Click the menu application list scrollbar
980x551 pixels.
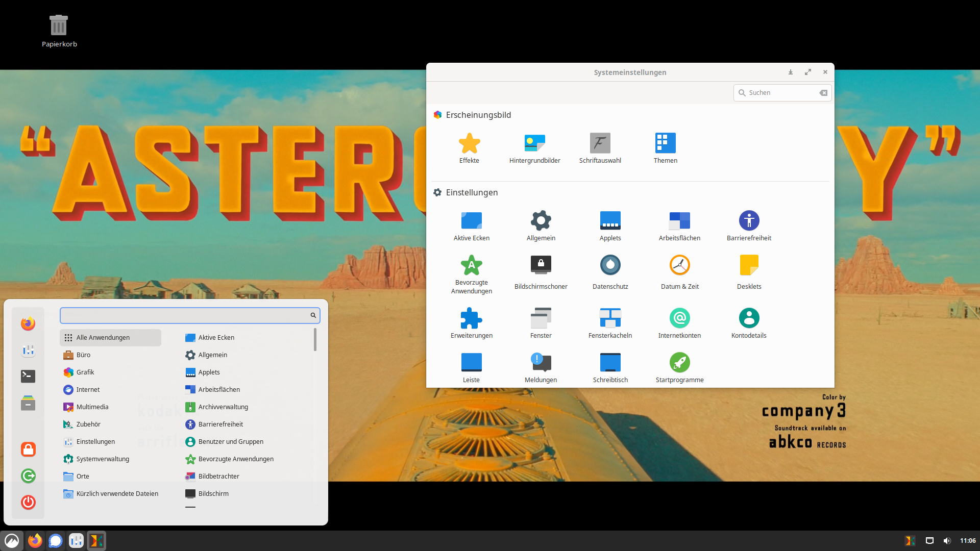point(315,340)
